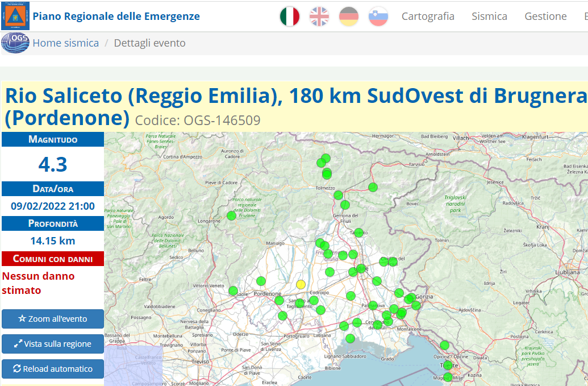Click the green marker west of Pordenone
Viewport: 588px width, 386px height.
point(233,290)
